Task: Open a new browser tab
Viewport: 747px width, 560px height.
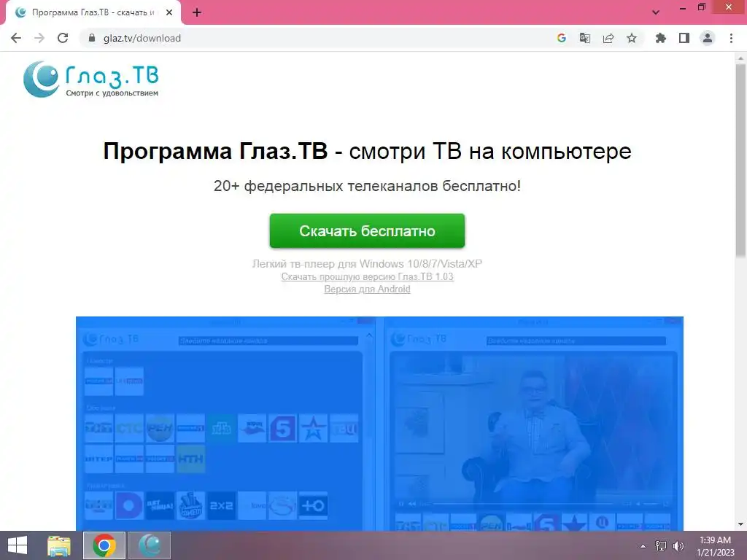Action: point(197,13)
